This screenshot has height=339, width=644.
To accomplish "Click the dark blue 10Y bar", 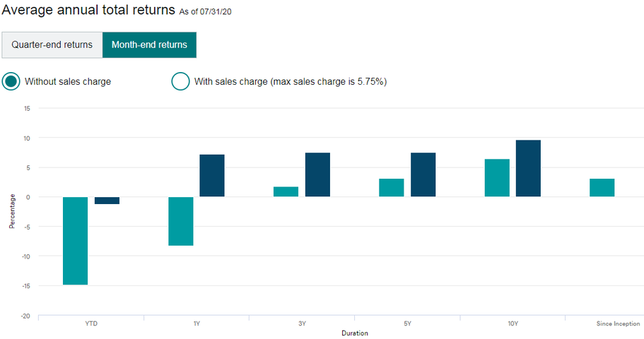I will [528, 168].
